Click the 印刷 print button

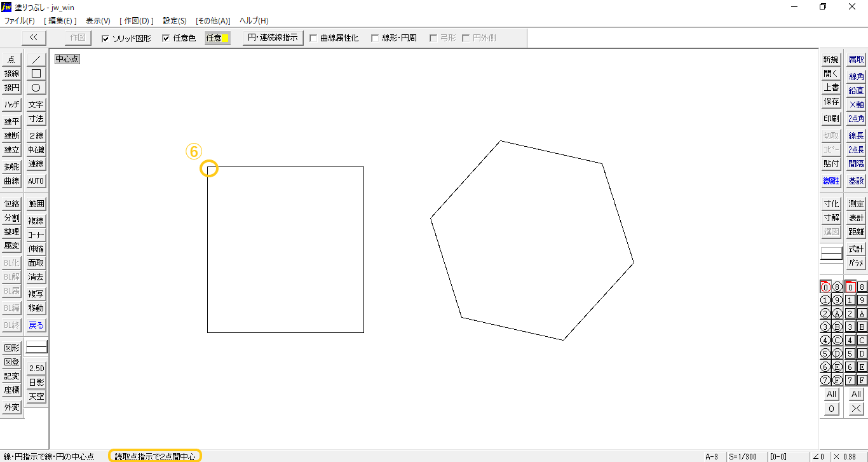[831, 119]
